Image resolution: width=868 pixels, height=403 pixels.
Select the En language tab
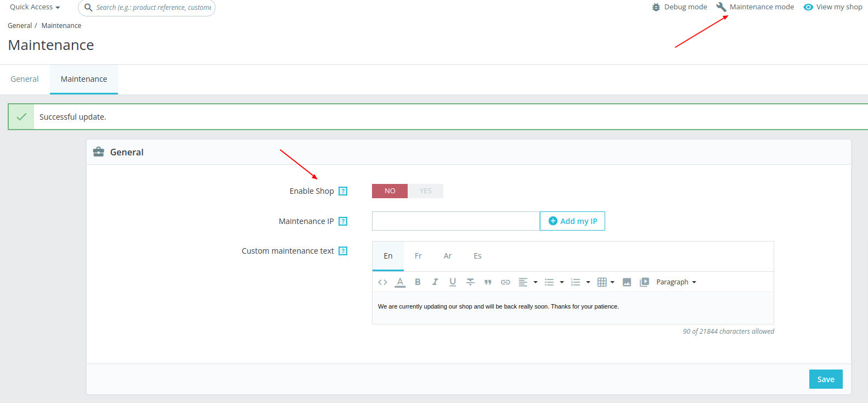(x=388, y=256)
